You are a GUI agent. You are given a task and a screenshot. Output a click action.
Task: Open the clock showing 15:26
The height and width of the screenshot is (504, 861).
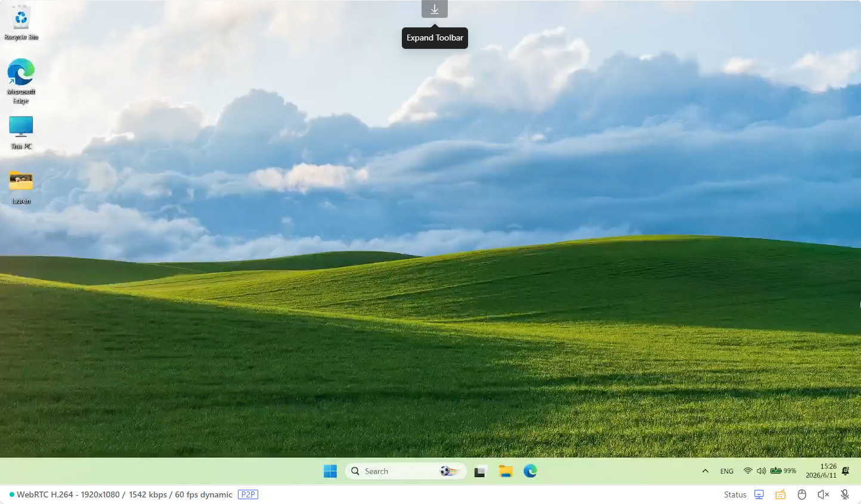[821, 471]
